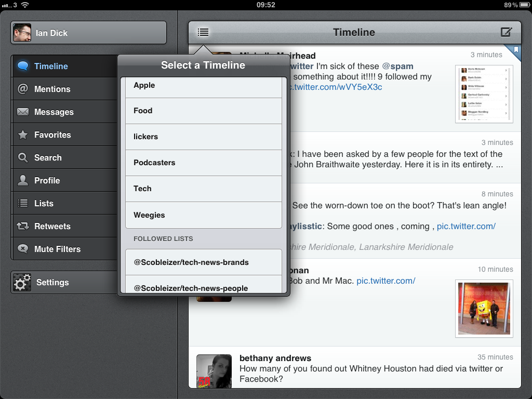Tap the compose tweet icon
The image size is (532, 399).
tap(506, 32)
